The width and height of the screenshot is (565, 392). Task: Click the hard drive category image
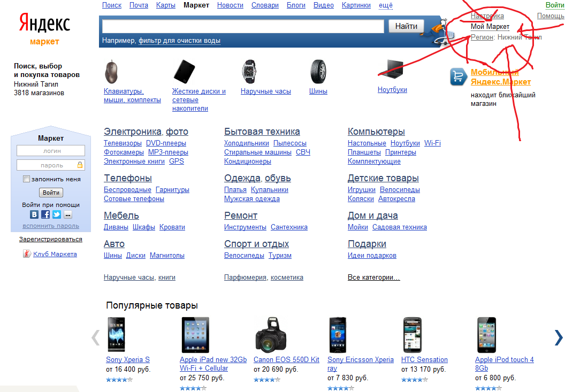click(184, 72)
